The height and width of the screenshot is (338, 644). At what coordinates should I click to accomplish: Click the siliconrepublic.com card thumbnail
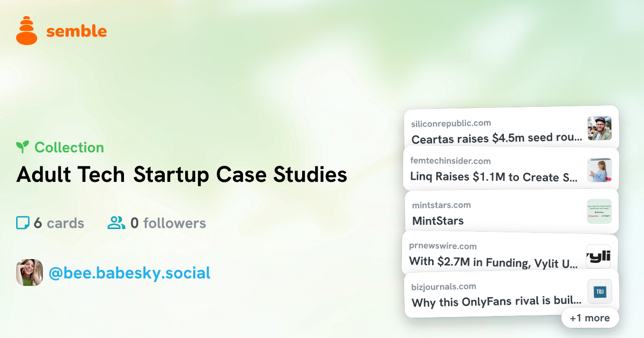599,128
